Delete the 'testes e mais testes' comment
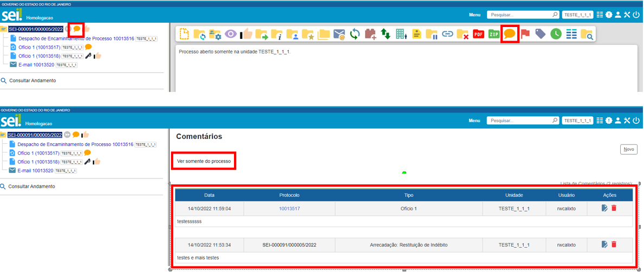644x272 pixels. [x=614, y=244]
